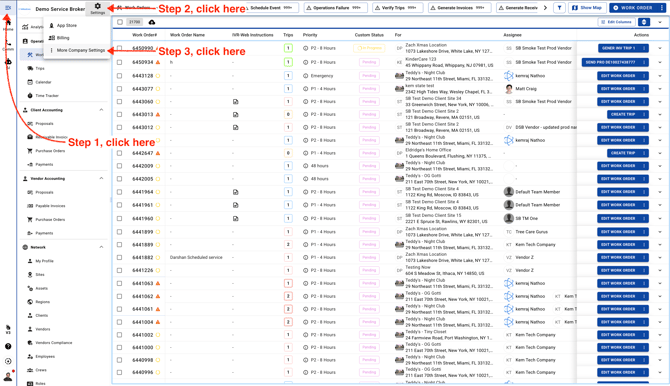Click the Trips truck icon in the sidebar

[x=30, y=68]
